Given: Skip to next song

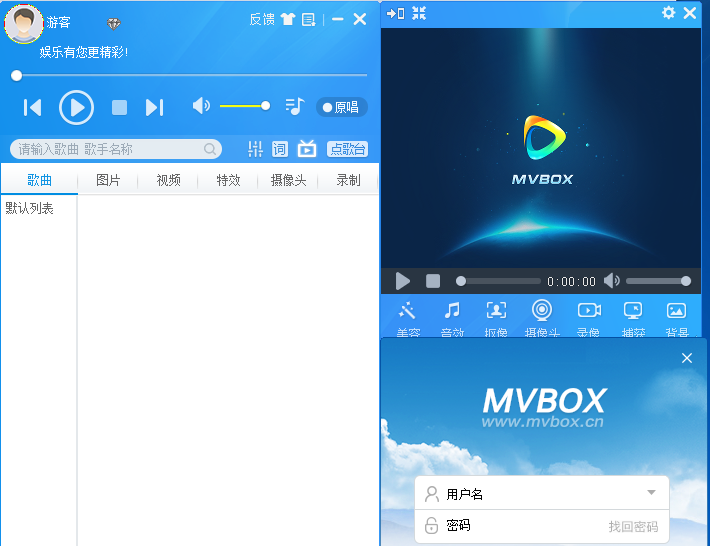Looking at the screenshot, I should (154, 108).
